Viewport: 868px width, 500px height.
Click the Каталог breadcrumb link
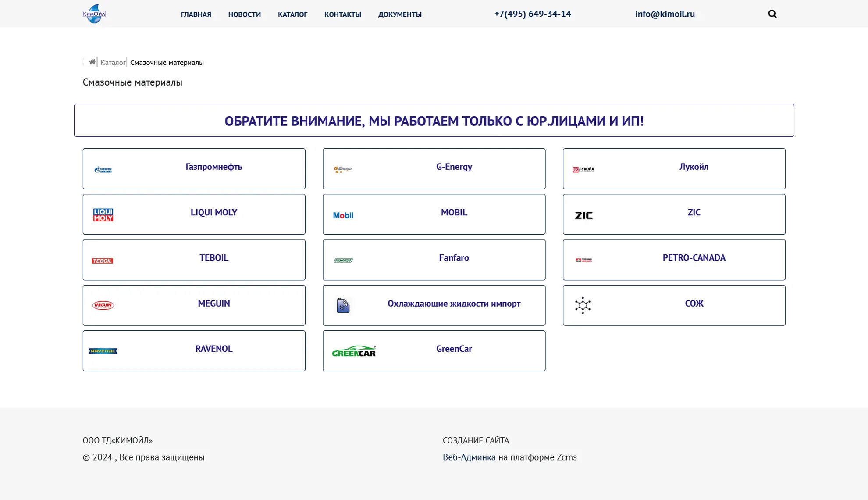(113, 62)
